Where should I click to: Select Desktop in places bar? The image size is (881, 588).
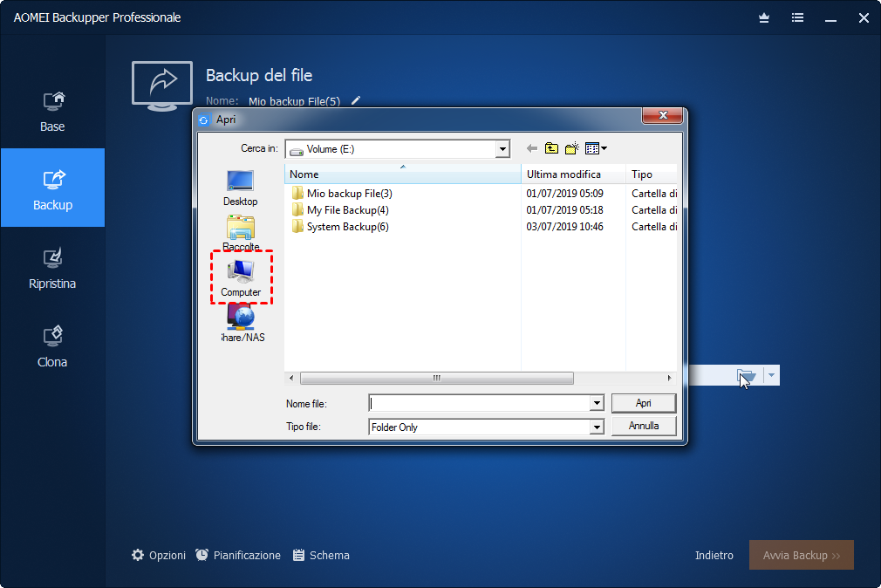tap(240, 188)
